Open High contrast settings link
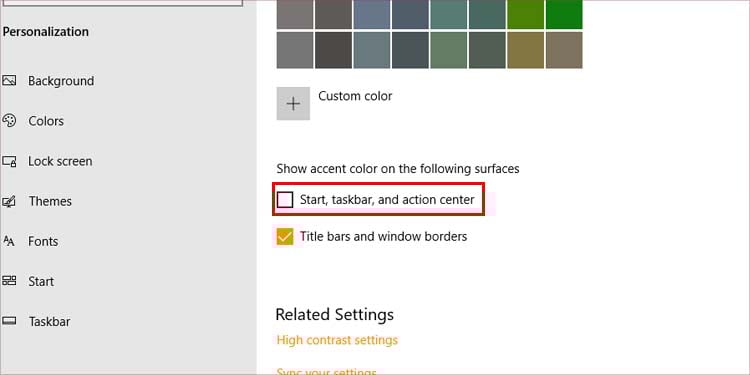The image size is (750, 375). (337, 340)
